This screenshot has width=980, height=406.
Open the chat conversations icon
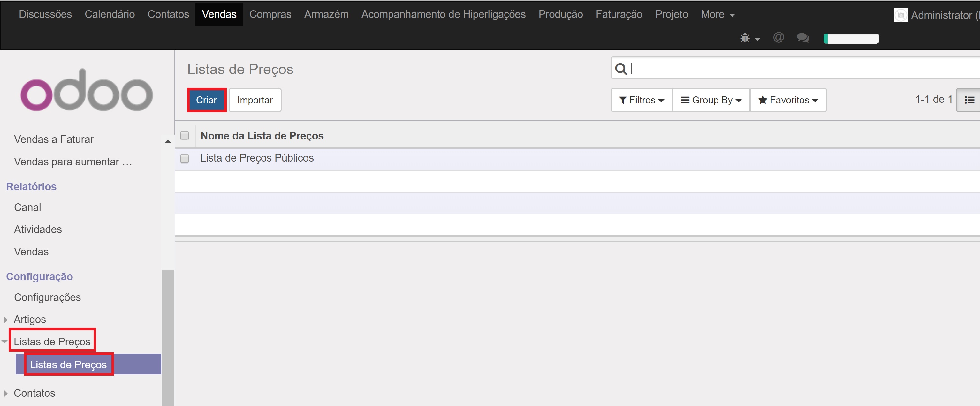tap(803, 38)
